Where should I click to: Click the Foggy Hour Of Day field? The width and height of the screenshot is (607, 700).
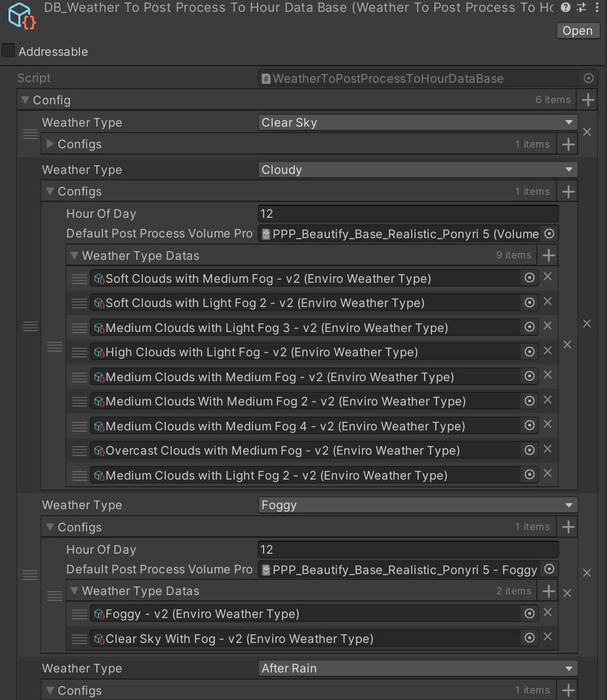[x=408, y=549]
